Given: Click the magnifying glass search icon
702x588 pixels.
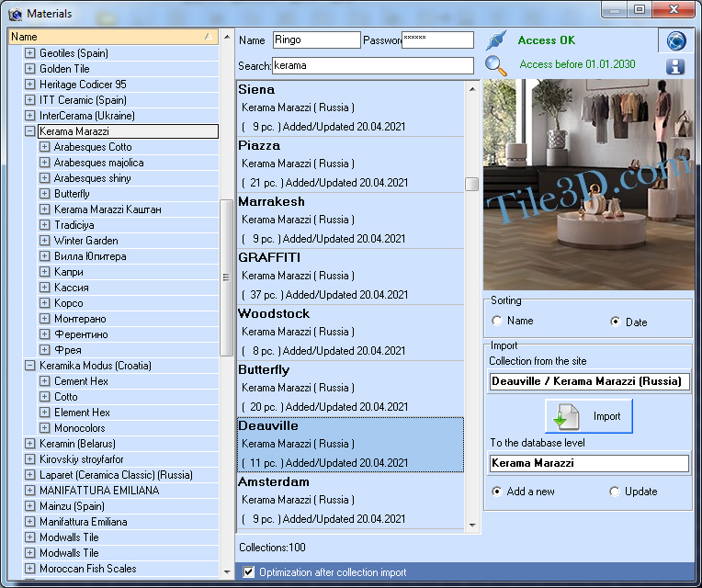Looking at the screenshot, I should [496, 66].
